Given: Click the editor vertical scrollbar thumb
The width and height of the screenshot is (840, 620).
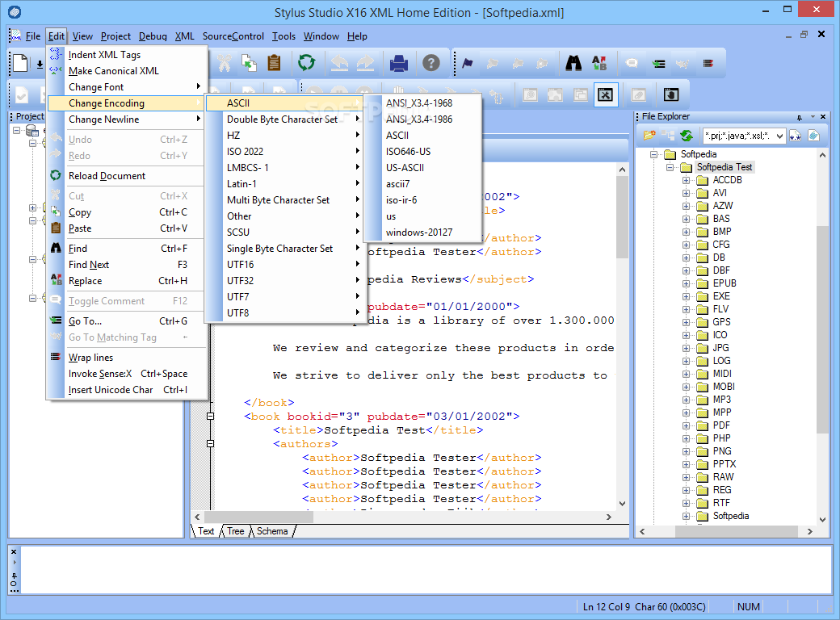Looking at the screenshot, I should coord(622,217).
